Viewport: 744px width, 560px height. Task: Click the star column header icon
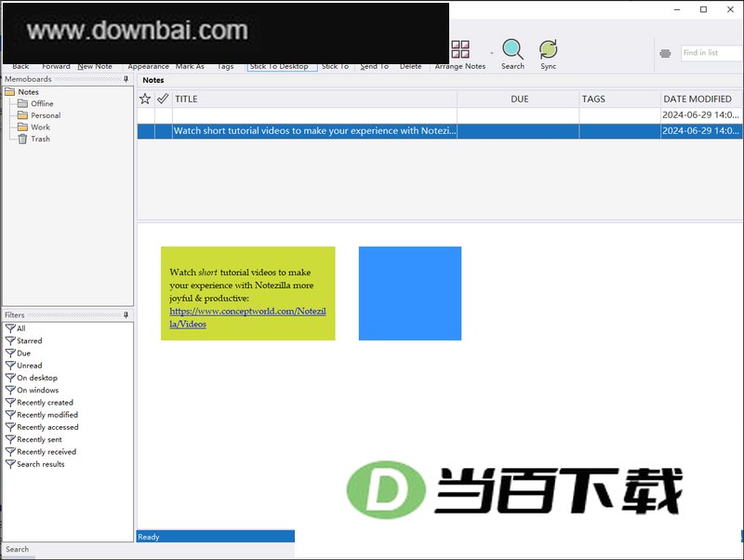[145, 99]
